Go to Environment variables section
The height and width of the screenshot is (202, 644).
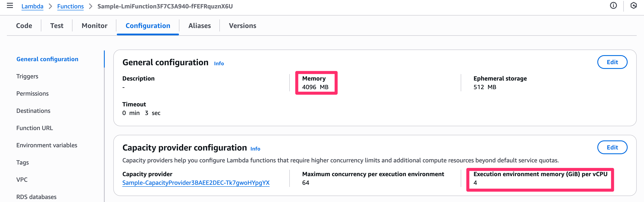(x=47, y=145)
